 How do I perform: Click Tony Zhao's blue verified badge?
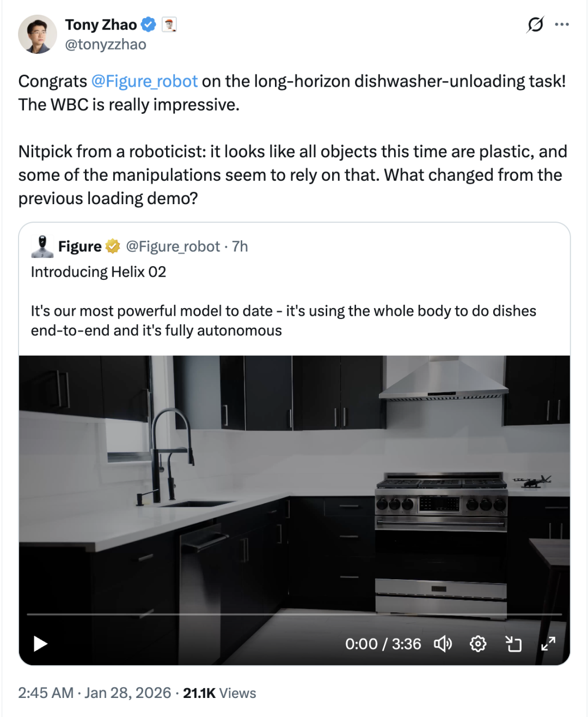pos(149,24)
